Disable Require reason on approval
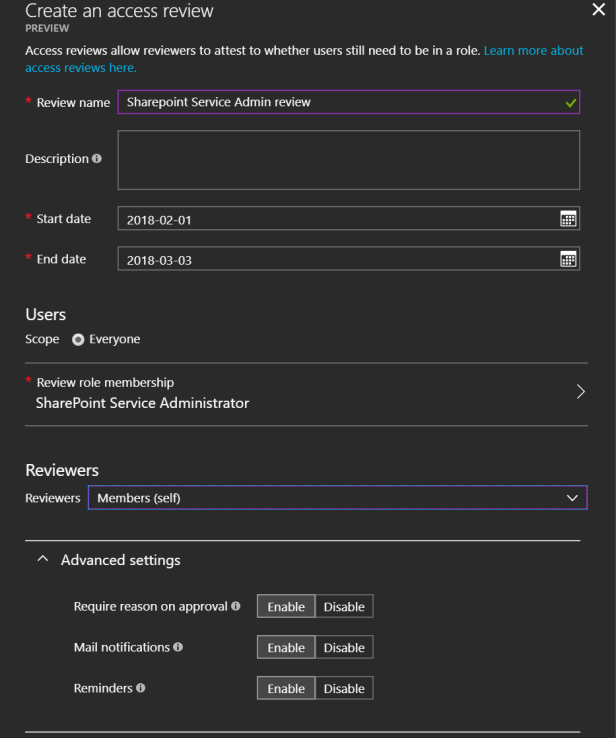Screen dimensions: 616x738 [x=344, y=607]
